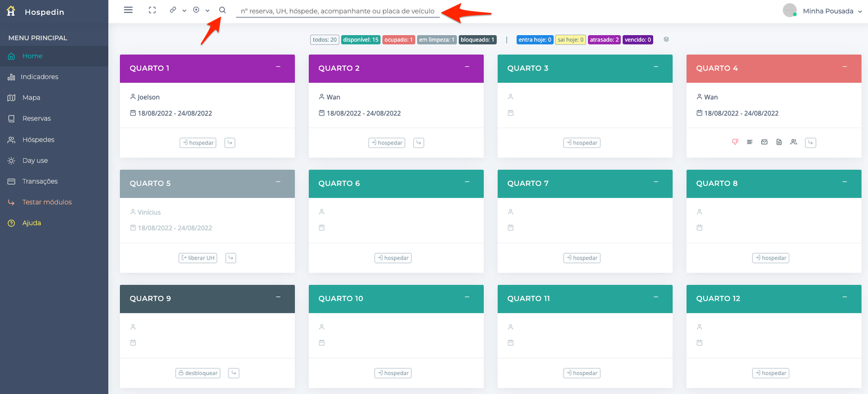Collapse the Quarto 1 card
The width and height of the screenshot is (868, 394).
(x=278, y=67)
